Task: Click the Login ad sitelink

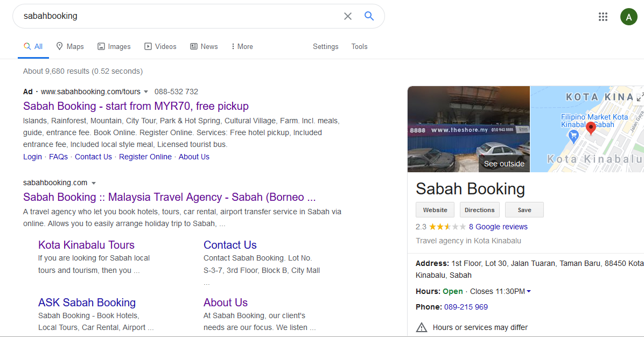Action: pos(32,157)
